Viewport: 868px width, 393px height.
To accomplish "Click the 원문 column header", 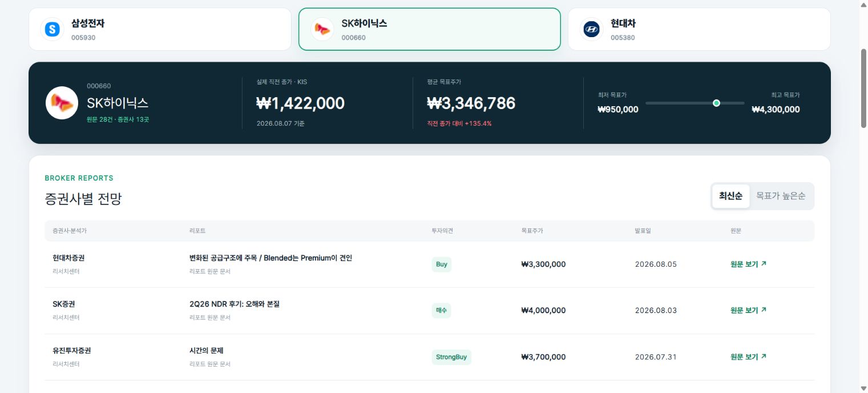I will tap(736, 231).
